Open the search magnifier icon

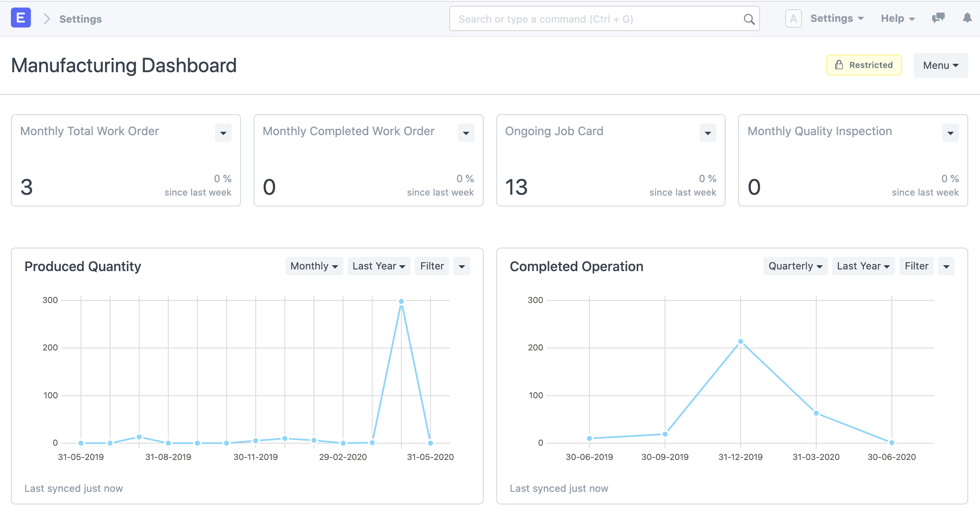pos(749,19)
